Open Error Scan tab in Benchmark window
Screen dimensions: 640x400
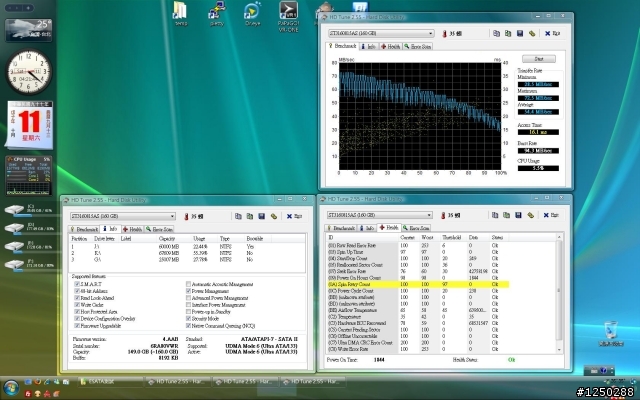point(417,47)
